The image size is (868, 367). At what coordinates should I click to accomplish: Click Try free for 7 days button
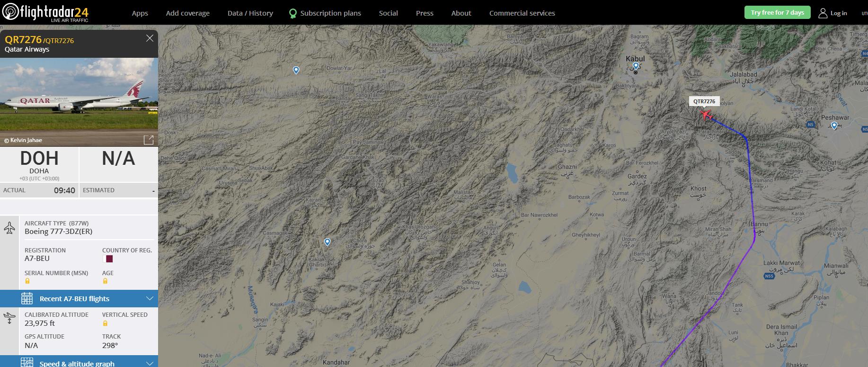pyautogui.click(x=777, y=13)
